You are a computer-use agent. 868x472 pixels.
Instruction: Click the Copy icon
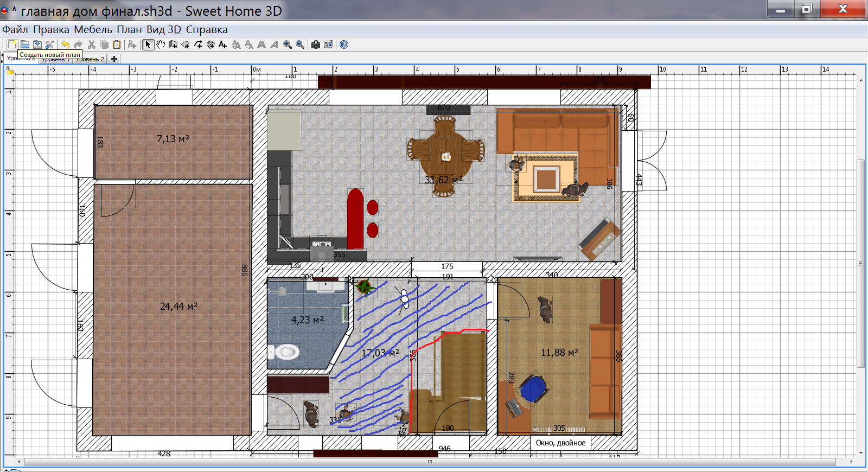[x=104, y=44]
